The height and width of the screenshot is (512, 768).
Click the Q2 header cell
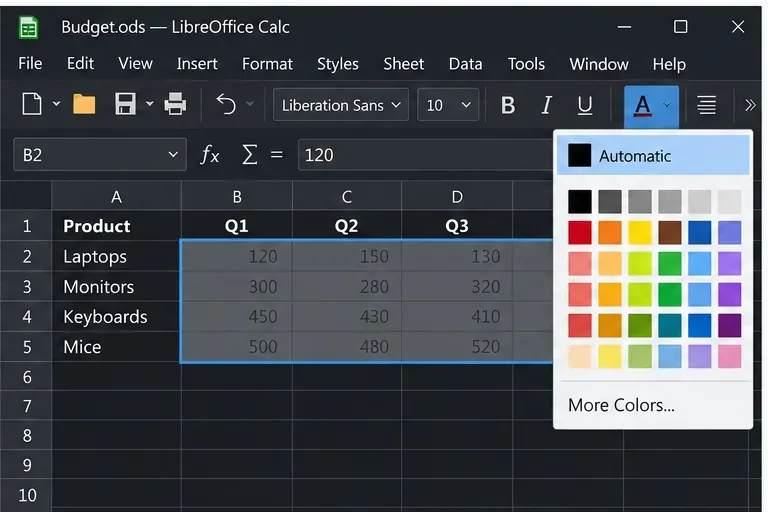pyautogui.click(x=347, y=226)
